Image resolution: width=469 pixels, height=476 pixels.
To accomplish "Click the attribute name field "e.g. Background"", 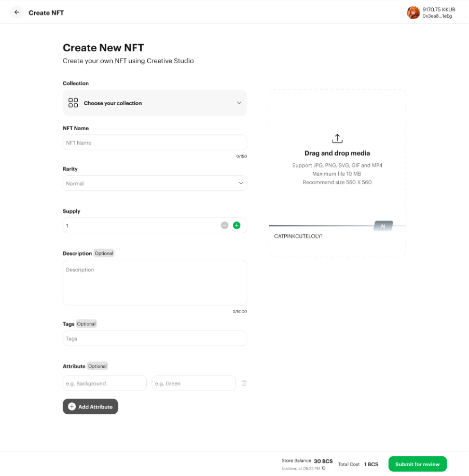I will (105, 383).
